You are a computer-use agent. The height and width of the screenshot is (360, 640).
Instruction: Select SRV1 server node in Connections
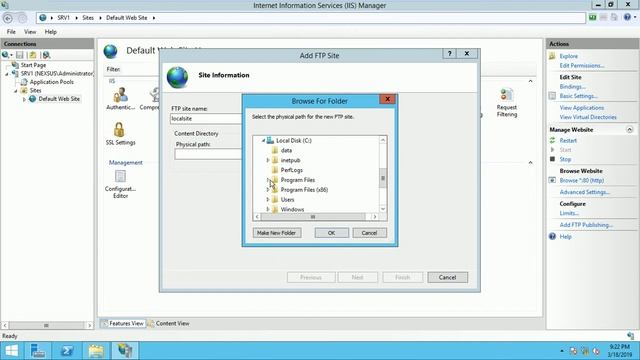tap(57, 73)
